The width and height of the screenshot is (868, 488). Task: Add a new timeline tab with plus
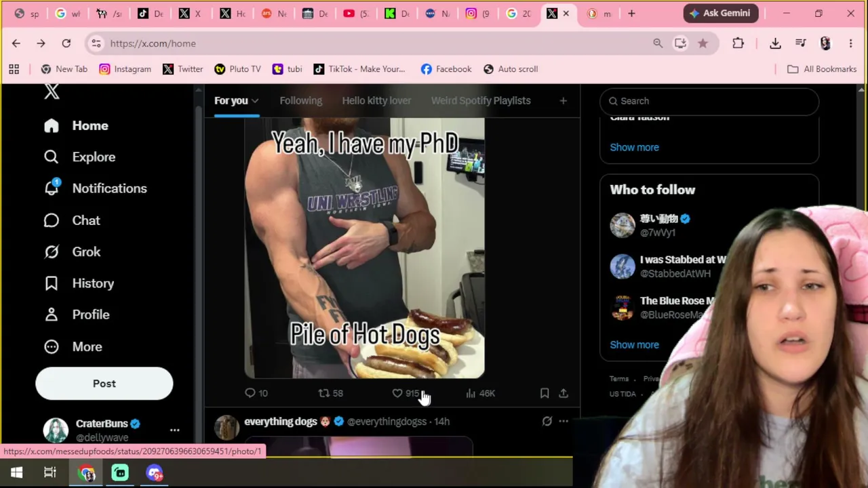pos(563,101)
